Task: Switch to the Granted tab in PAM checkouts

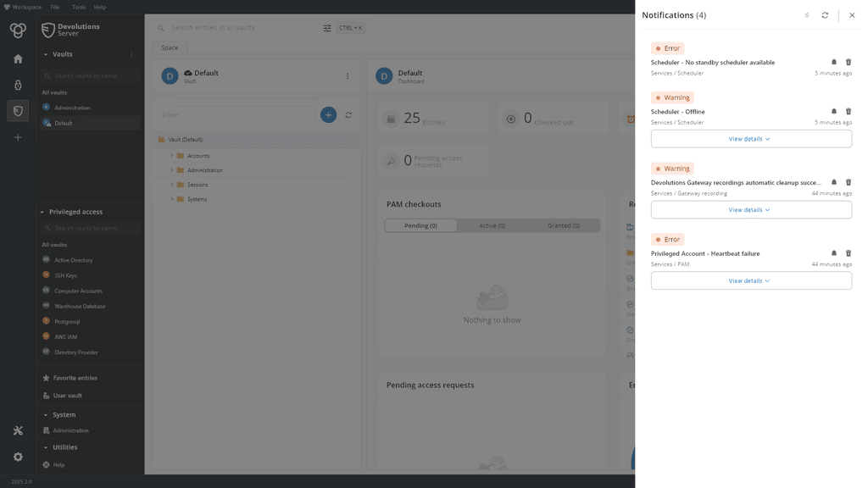Action: (564, 225)
